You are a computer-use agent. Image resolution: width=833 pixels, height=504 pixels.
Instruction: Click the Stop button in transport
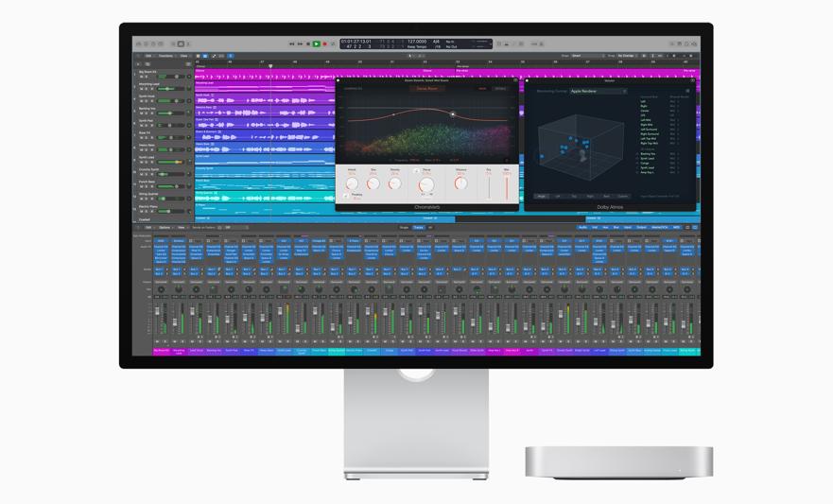[x=308, y=44]
